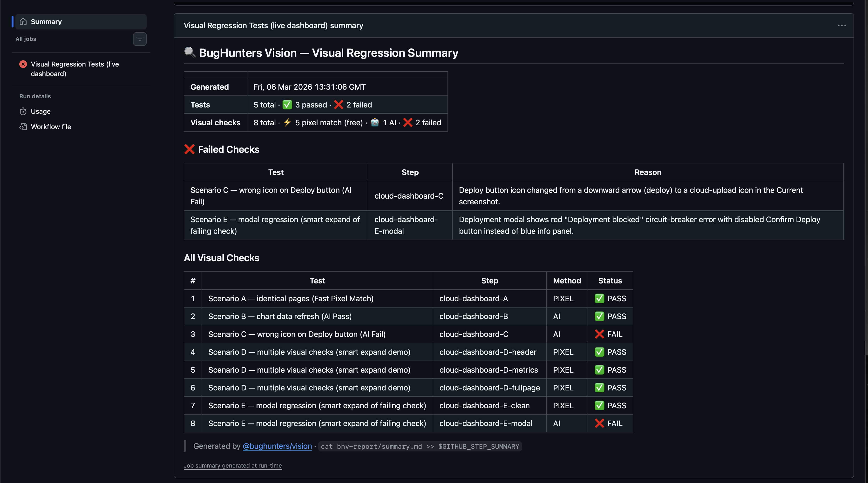This screenshot has height=483, width=868.
Task: Click the All jobs label
Action: coord(26,39)
